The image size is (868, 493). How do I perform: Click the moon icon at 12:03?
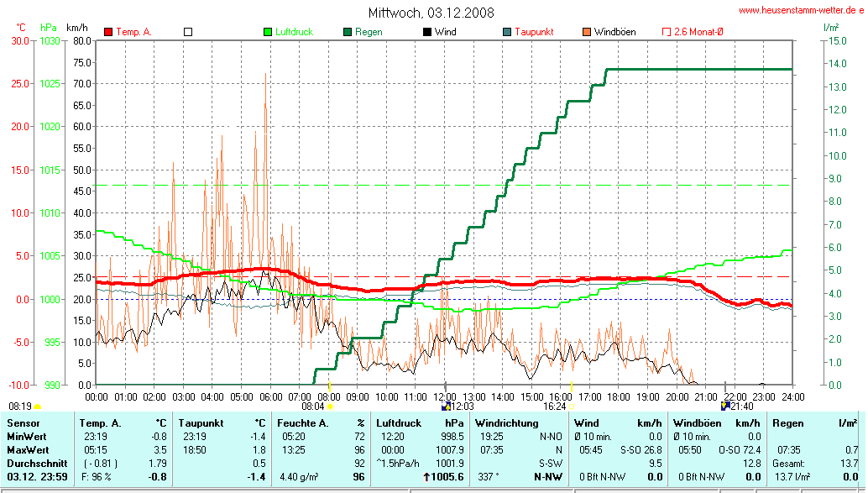coord(446,406)
